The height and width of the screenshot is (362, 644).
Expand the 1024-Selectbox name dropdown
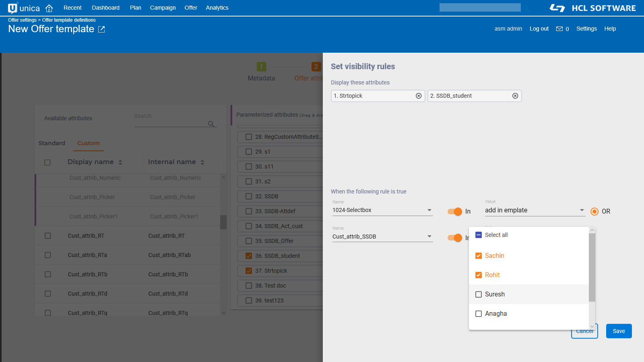[x=429, y=210]
